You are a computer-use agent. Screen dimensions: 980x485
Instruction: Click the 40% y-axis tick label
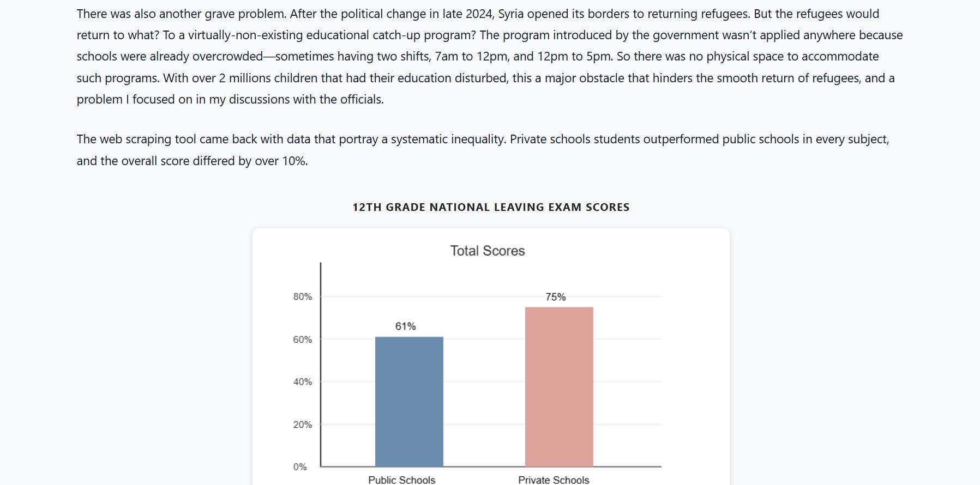pos(303,382)
